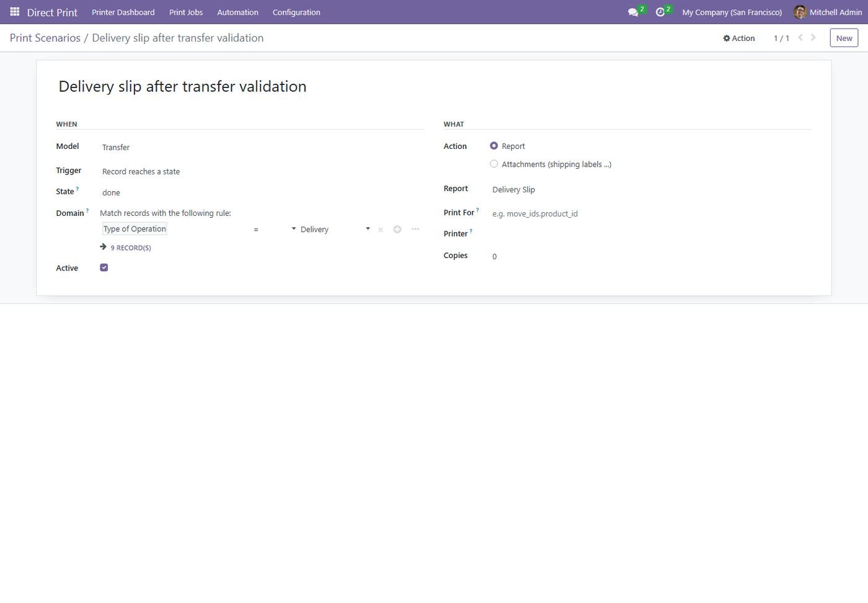Viewport: 868px width, 603px height.
Task: View the 9 RECORD(S) link
Action: click(x=131, y=248)
